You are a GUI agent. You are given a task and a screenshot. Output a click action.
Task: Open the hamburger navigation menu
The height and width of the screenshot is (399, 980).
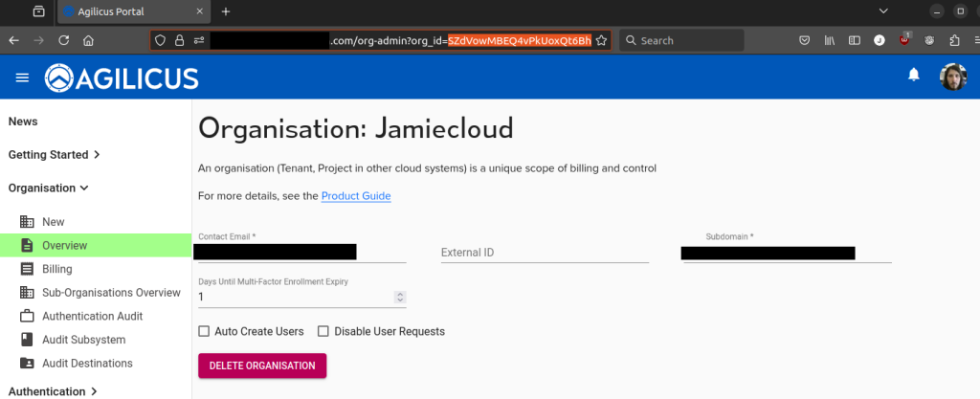[23, 78]
